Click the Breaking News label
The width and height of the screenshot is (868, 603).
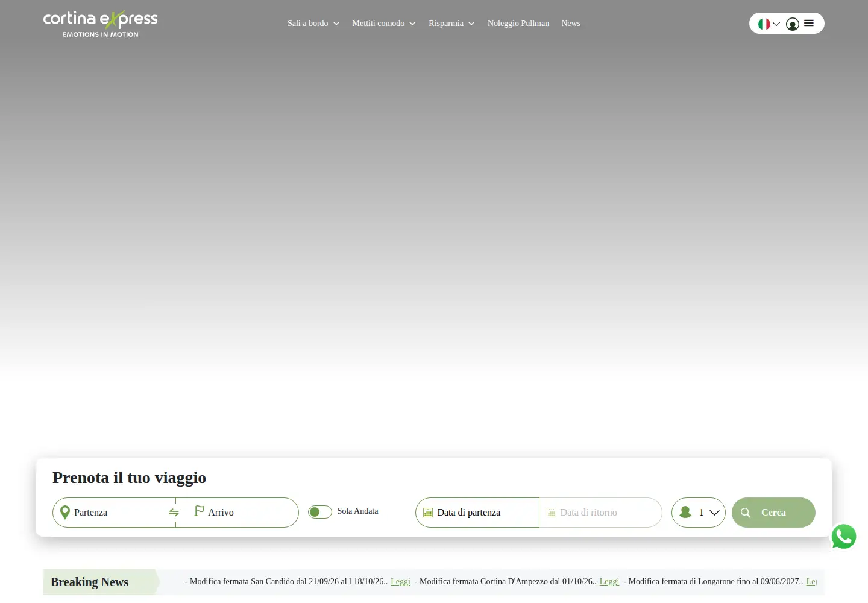(x=89, y=582)
